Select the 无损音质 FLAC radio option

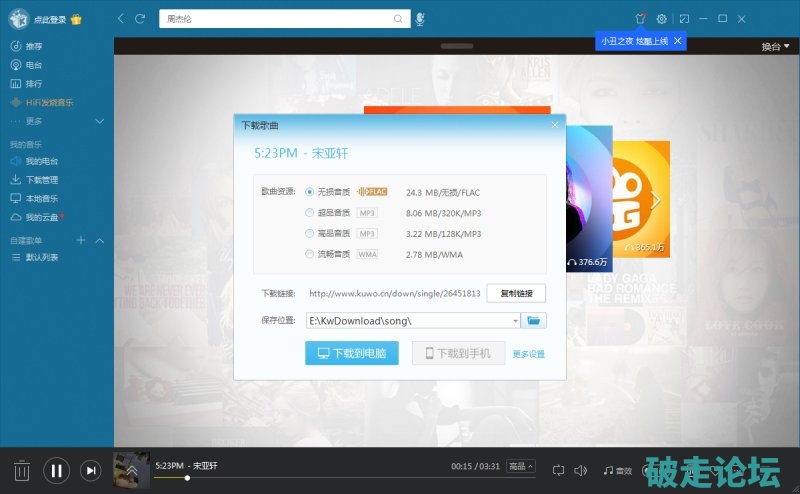point(310,191)
